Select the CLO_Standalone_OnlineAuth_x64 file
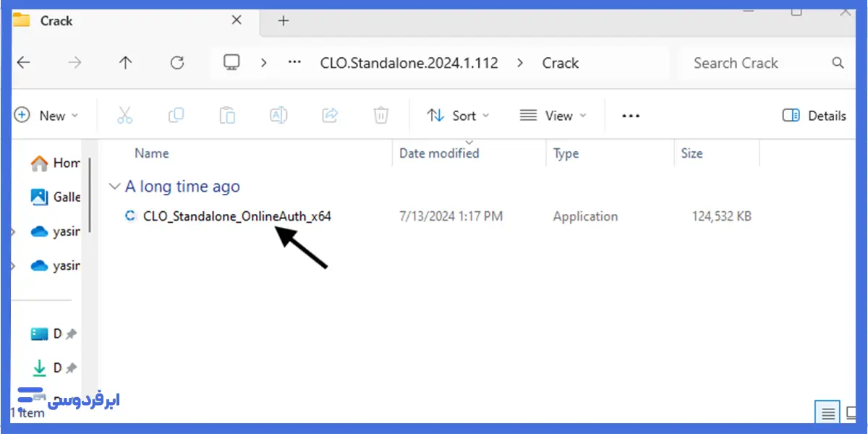The image size is (868, 434). point(237,216)
